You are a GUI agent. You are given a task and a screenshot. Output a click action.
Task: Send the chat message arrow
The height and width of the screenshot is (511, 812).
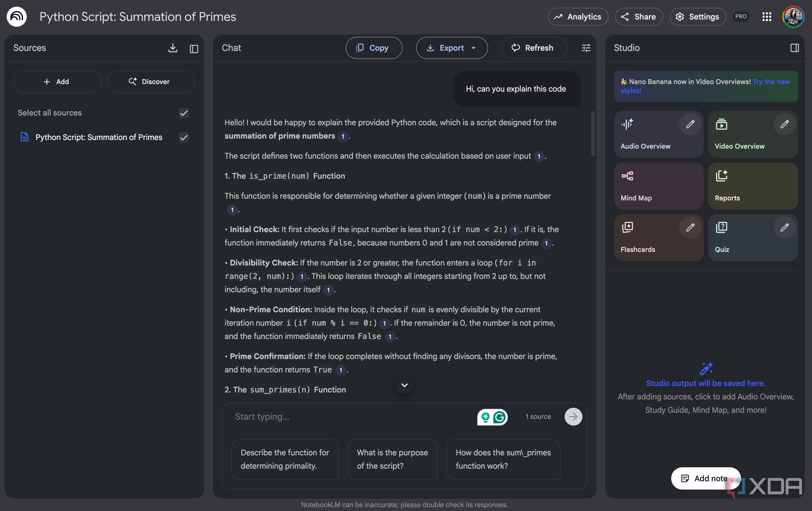tap(573, 417)
